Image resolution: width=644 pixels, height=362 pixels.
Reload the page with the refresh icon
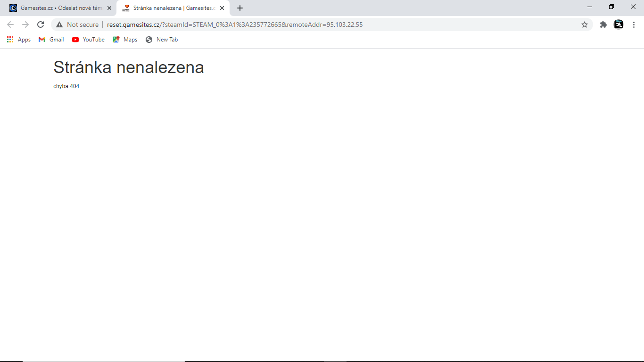coord(41,25)
